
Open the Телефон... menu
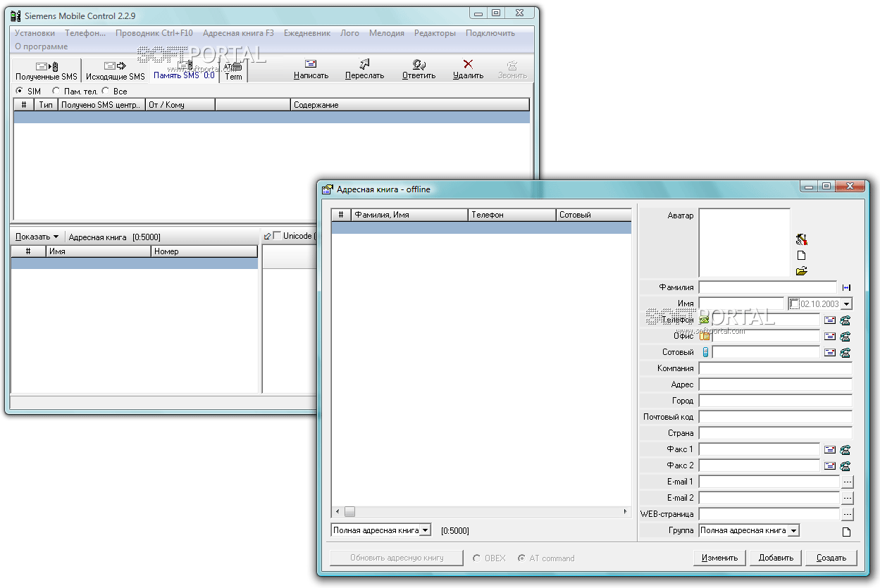click(x=85, y=33)
